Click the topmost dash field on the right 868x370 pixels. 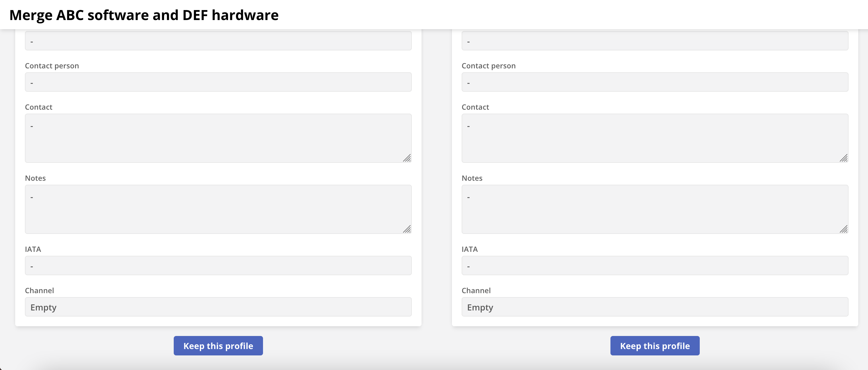(x=654, y=40)
